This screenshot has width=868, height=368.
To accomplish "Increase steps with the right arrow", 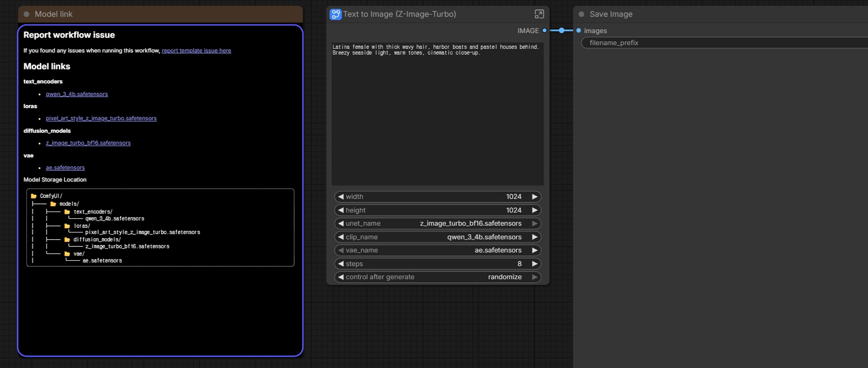I will (535, 264).
